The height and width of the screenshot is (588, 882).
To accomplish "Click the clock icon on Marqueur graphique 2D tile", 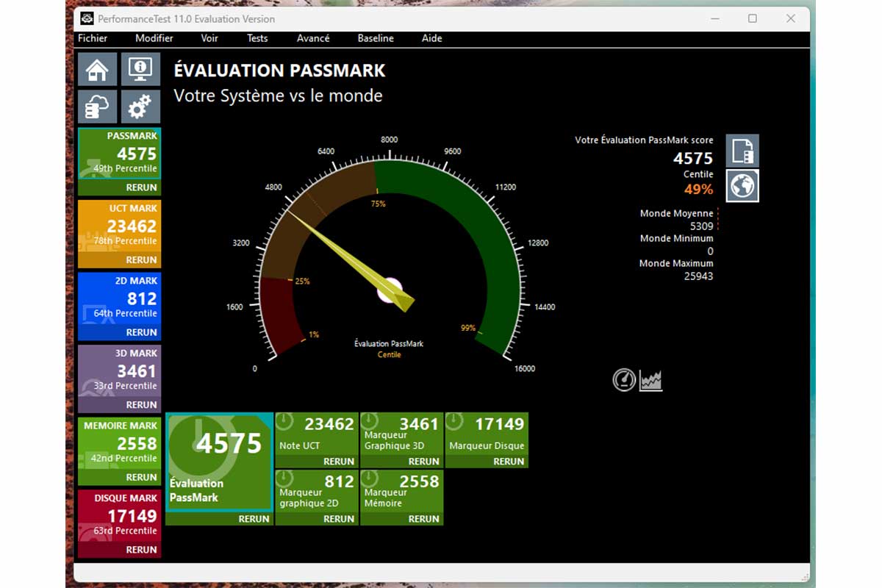I will point(285,480).
